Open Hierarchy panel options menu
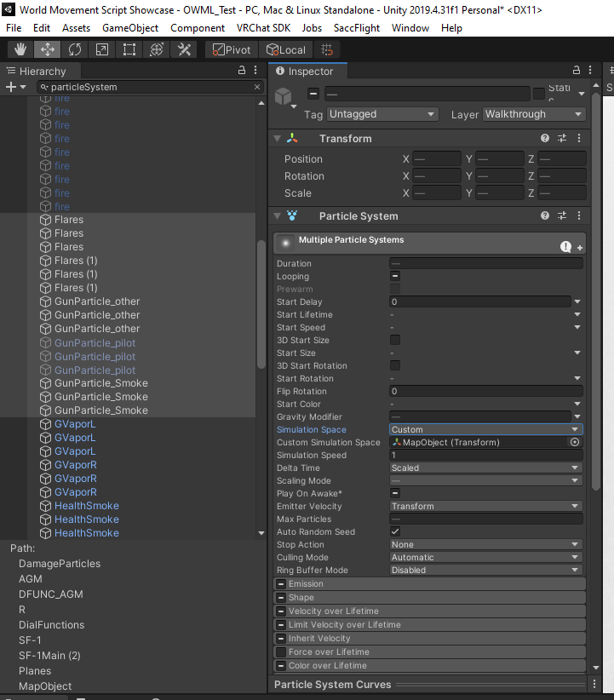 [x=255, y=70]
